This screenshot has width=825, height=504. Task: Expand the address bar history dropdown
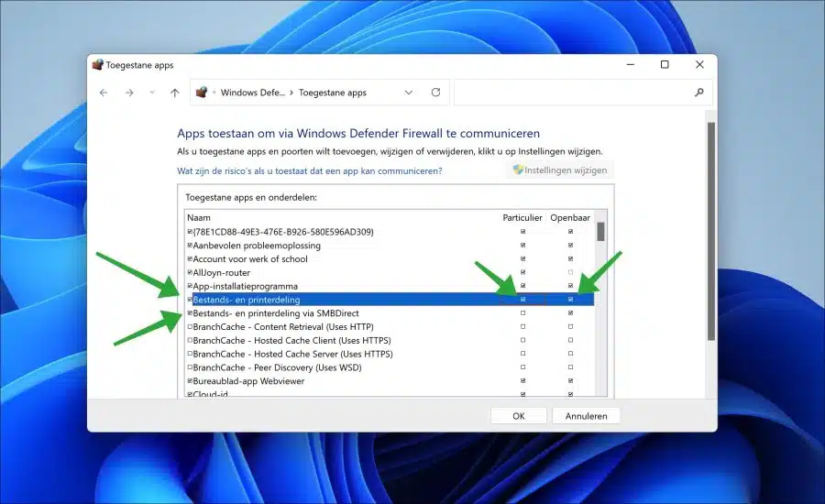[408, 93]
